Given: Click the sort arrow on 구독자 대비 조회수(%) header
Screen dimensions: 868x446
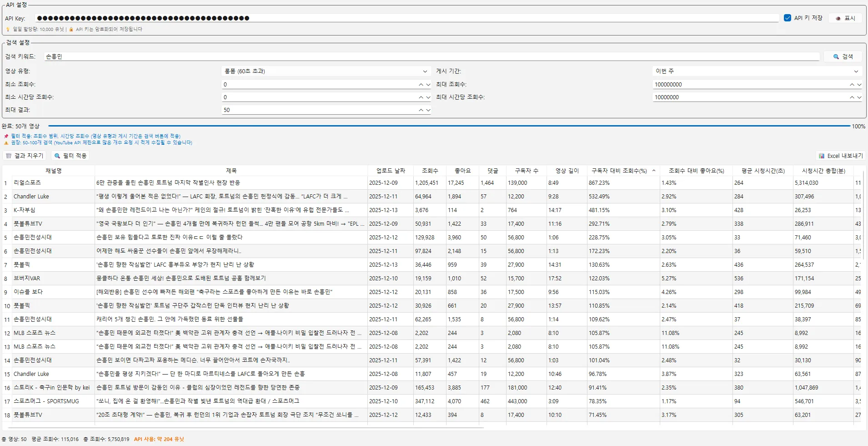Looking at the screenshot, I should [653, 170].
